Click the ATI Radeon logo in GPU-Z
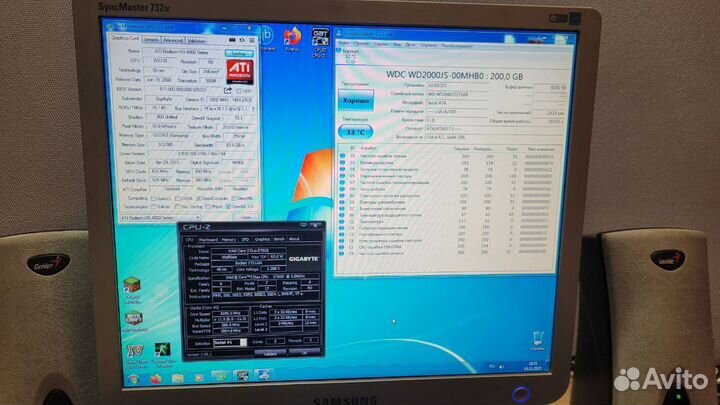Screen dimensions: 720x405 tap(240, 72)
